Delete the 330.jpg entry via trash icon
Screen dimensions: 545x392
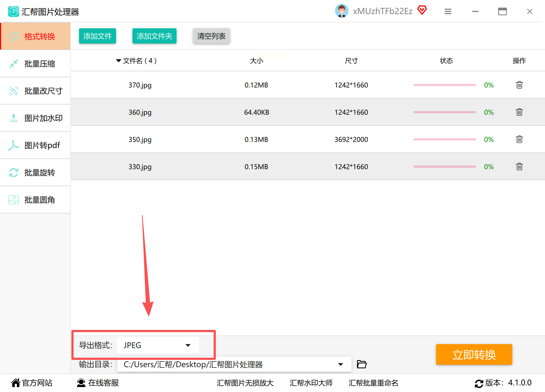[519, 167]
